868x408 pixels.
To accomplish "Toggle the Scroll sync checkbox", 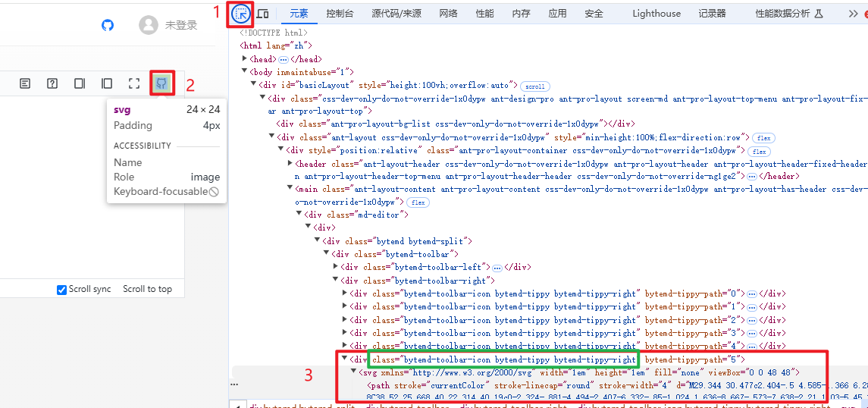I will [x=62, y=290].
